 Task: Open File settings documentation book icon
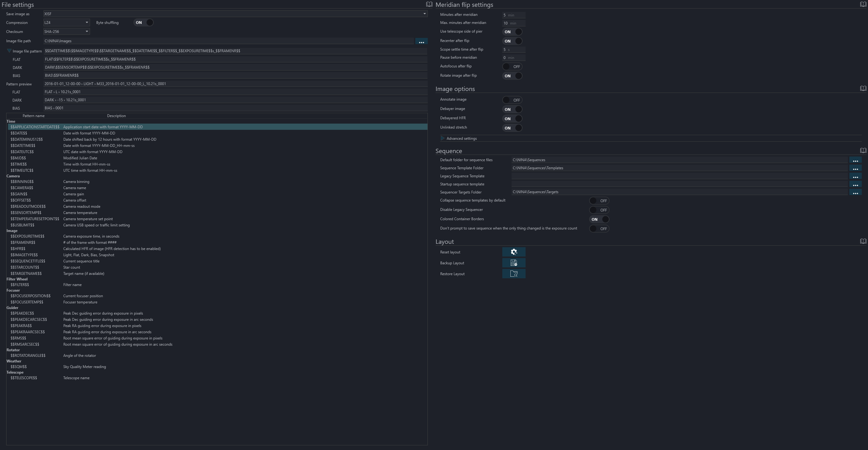tap(429, 4)
